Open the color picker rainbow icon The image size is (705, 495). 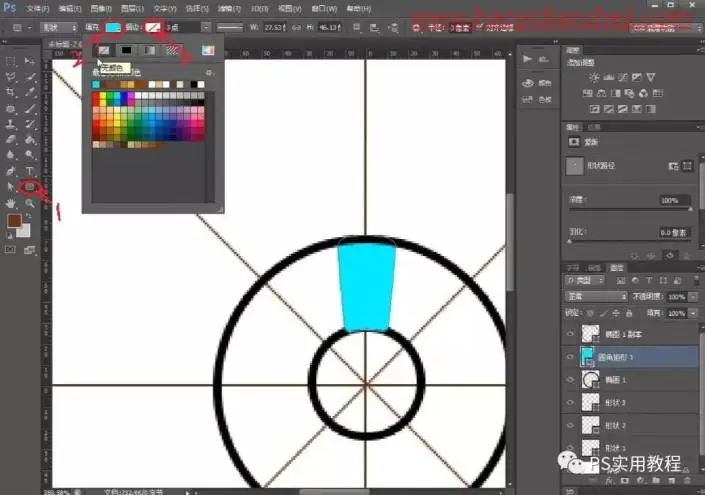click(208, 50)
